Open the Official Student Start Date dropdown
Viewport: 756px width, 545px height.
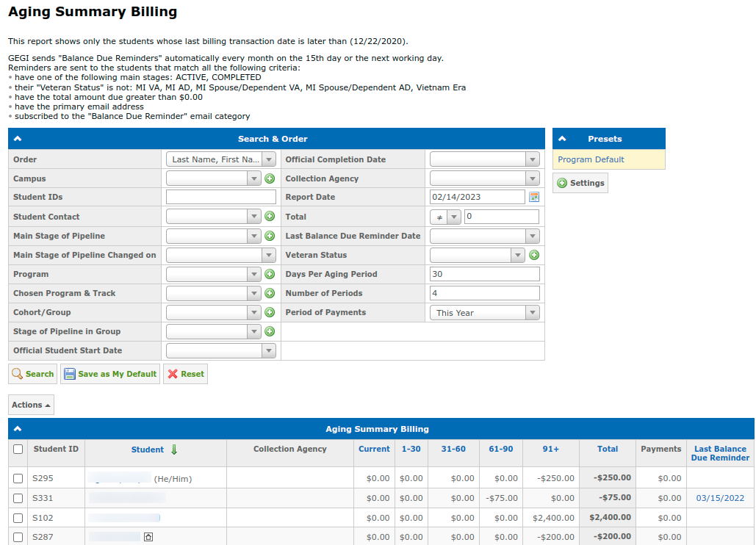coord(221,350)
